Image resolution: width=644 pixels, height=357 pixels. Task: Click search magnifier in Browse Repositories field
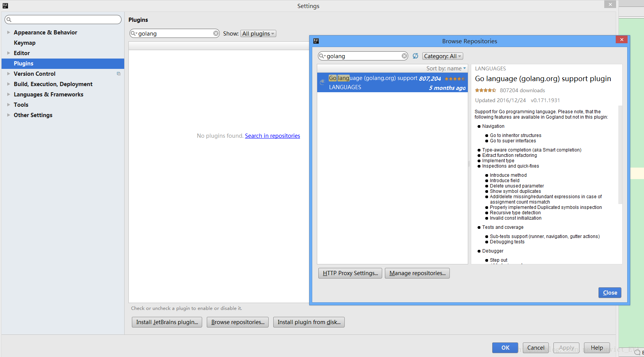pyautogui.click(x=322, y=56)
